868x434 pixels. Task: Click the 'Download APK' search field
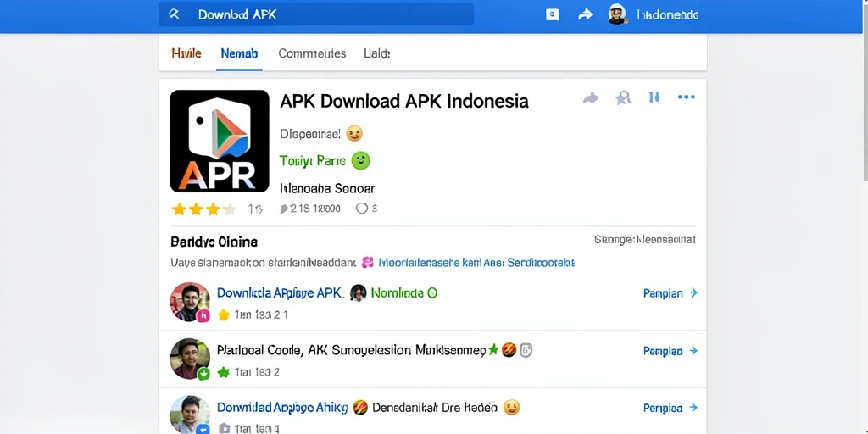coord(316,14)
